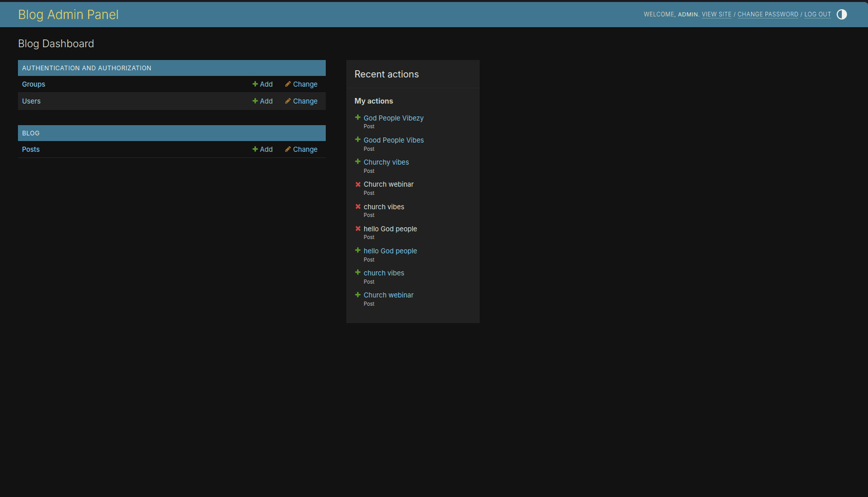
Task: Click red delete icon beside hello God people
Action: pyautogui.click(x=358, y=228)
